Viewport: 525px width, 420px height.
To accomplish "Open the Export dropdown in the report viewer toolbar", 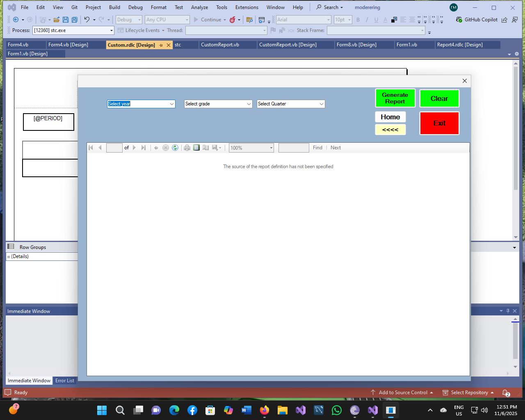I will 217,148.
